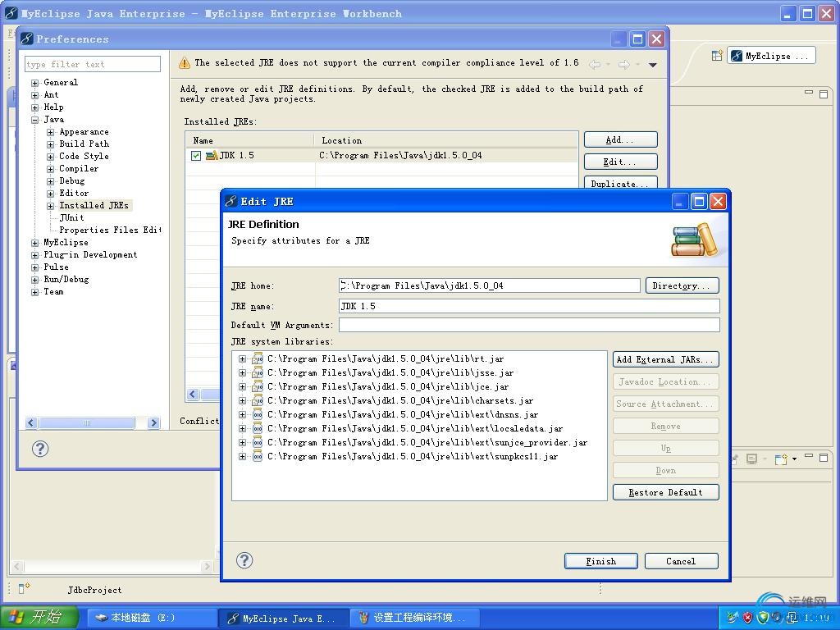
Task: Click the Display Selected Console monitor icon
Action: point(751,459)
